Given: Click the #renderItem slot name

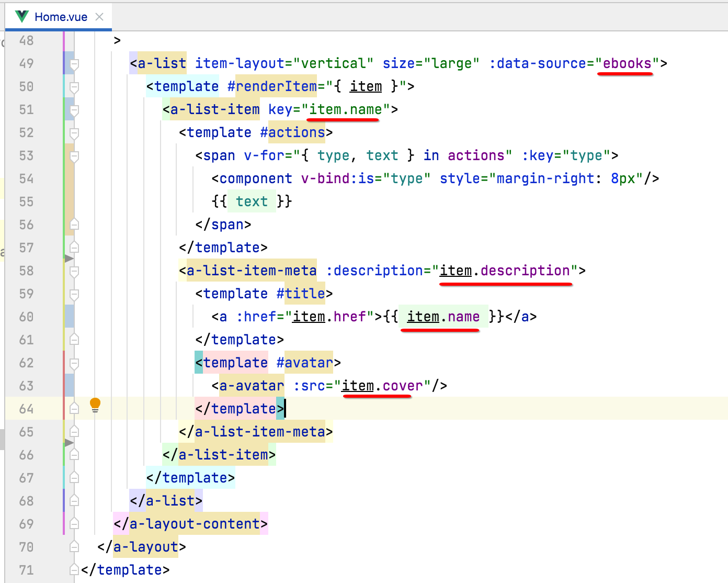Looking at the screenshot, I should [x=272, y=87].
